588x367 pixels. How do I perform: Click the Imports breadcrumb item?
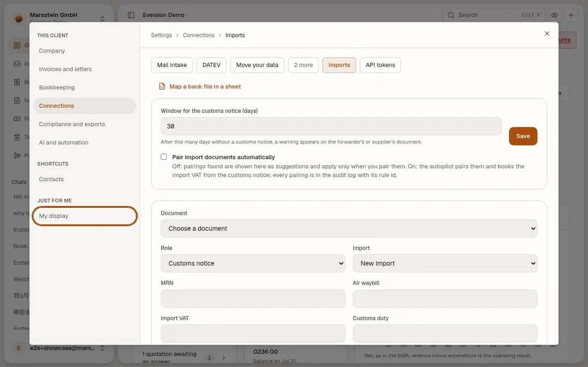click(x=235, y=35)
